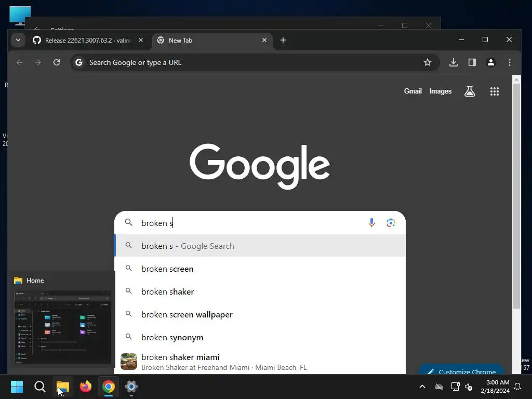Open the Windows Start menu
This screenshot has height=399, width=532.
pos(17,387)
